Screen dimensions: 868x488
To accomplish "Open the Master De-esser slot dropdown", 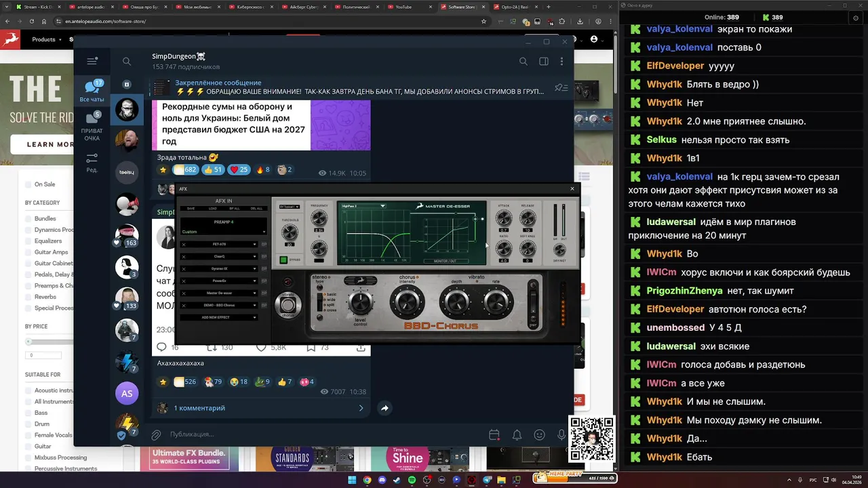I will pos(255,293).
